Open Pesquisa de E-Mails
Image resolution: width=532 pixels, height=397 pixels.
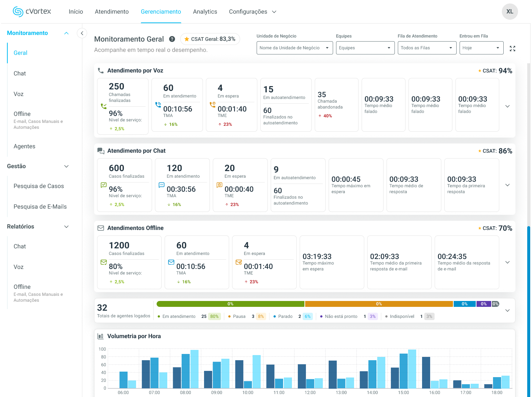click(x=40, y=207)
